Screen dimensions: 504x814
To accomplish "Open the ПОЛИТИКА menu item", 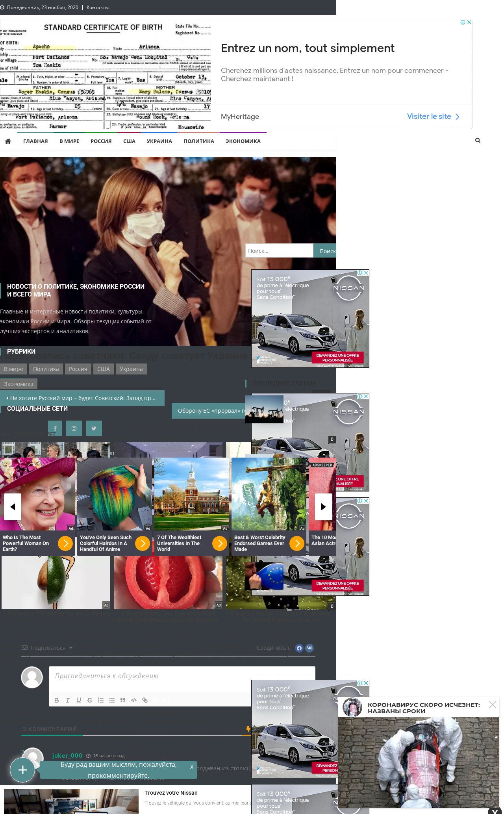I will tap(199, 141).
